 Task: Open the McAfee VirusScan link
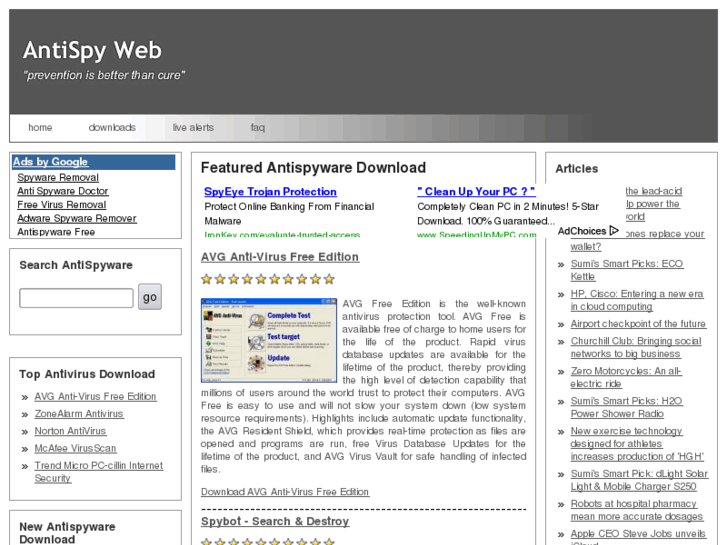click(75, 448)
